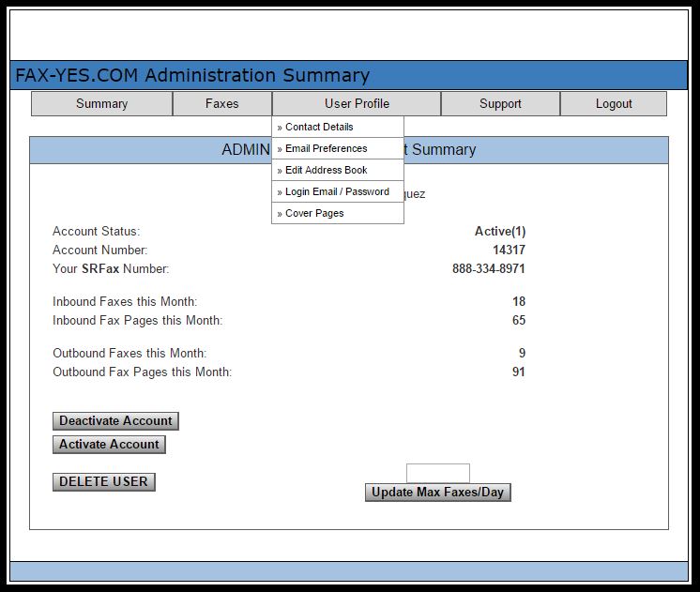Open the Support tab
The image size is (700, 592).
click(500, 103)
